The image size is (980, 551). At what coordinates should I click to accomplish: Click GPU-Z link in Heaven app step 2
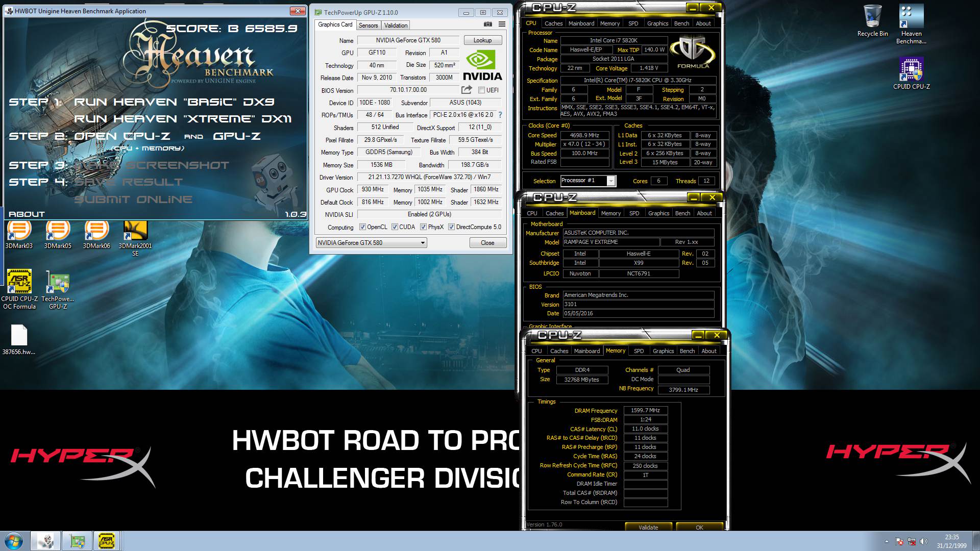click(x=237, y=136)
